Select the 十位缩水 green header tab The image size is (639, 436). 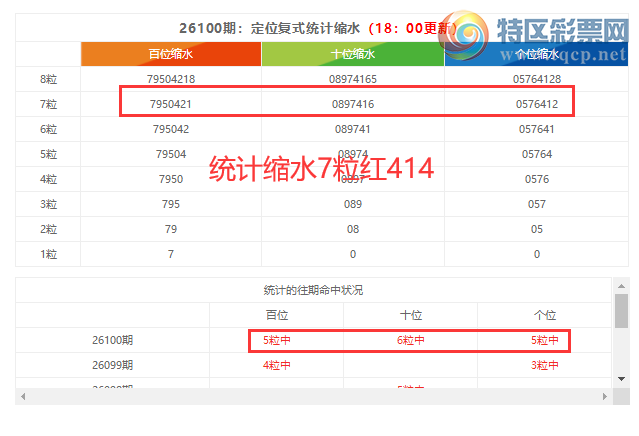click(353, 55)
